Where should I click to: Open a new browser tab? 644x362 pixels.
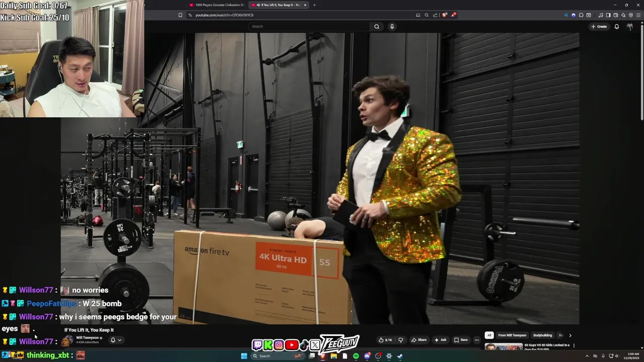pyautogui.click(x=314, y=5)
